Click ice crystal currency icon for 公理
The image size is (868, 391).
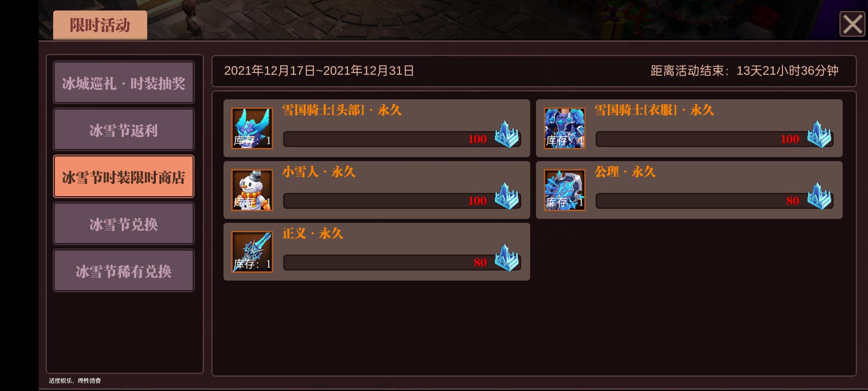click(x=819, y=196)
